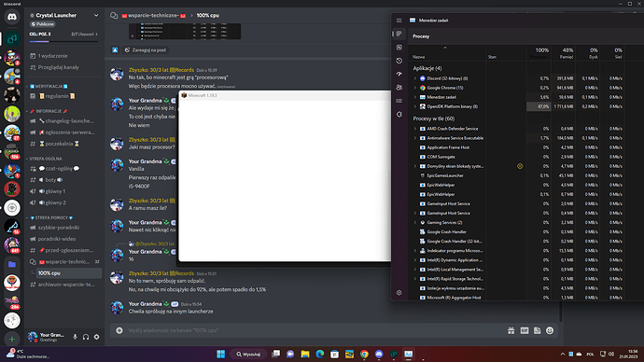This screenshot has width=644, height=362.
Task: Show hidden system tray icons chevron
Action: tap(562, 355)
